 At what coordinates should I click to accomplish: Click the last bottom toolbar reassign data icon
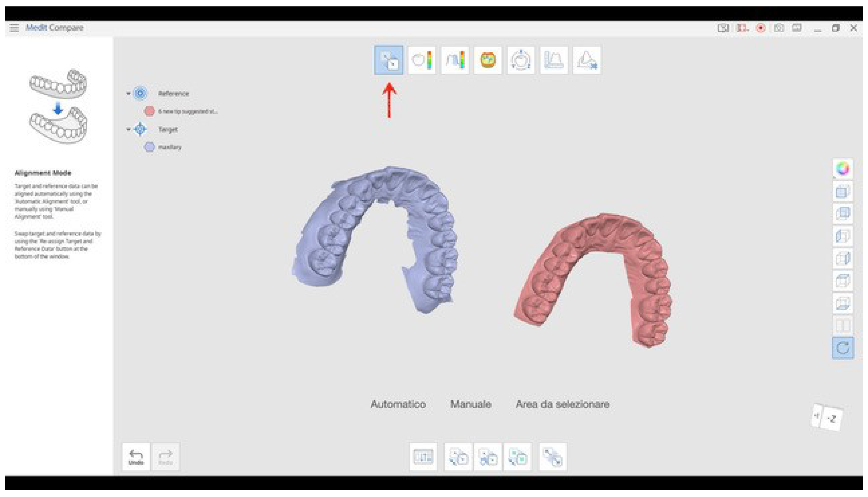point(553,457)
